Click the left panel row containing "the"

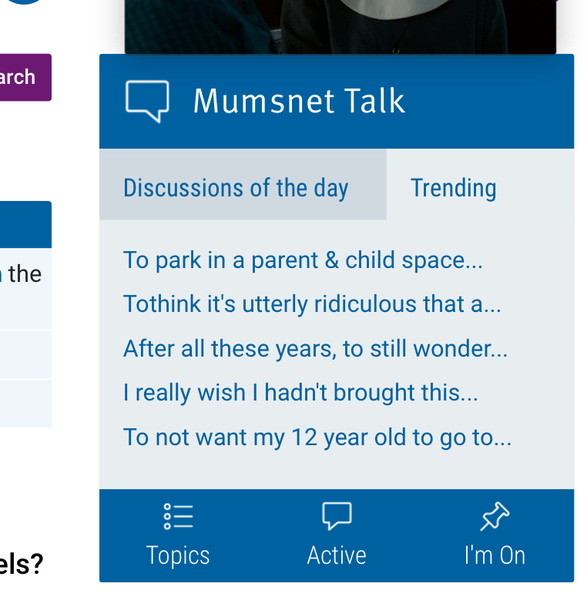tap(26, 289)
